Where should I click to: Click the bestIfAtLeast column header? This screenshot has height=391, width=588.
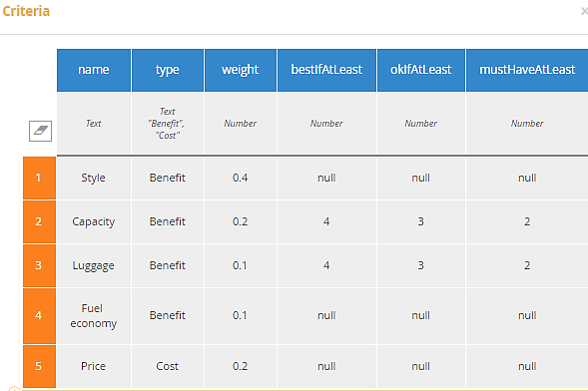coord(326,70)
